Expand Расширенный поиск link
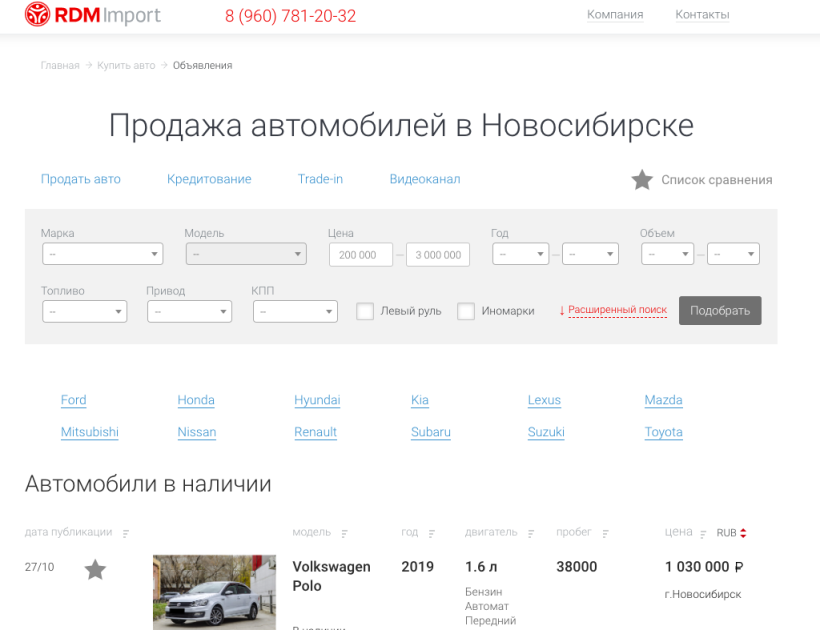This screenshot has height=630, width=820. [x=617, y=310]
